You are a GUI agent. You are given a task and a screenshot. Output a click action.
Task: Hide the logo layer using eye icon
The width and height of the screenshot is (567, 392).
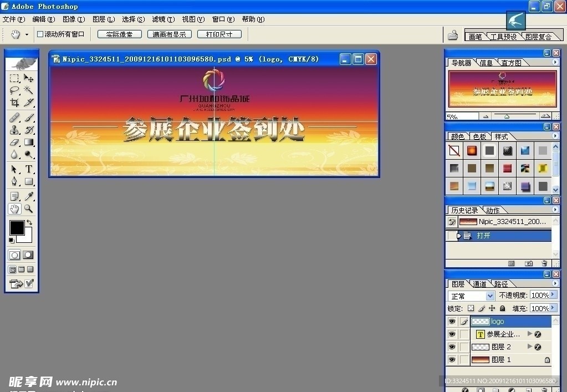point(452,322)
